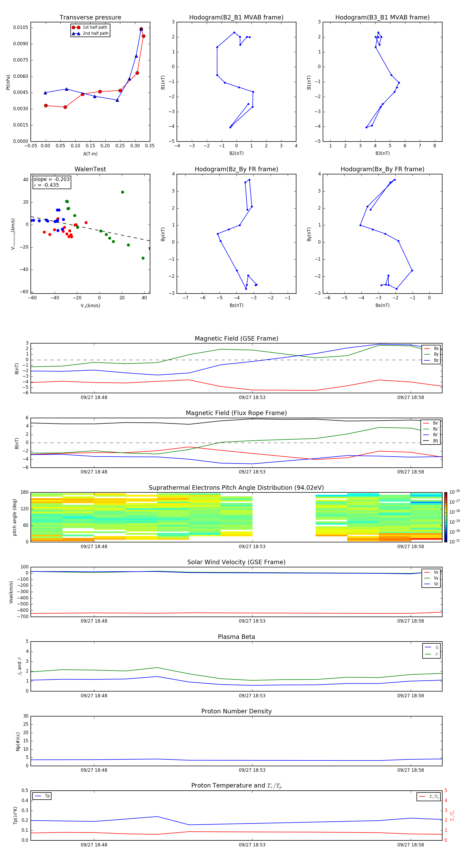This screenshot has width=473, height=868.
Task: Click '09/27 18:58' tick under GSE magnetic field
Action: click(x=410, y=398)
